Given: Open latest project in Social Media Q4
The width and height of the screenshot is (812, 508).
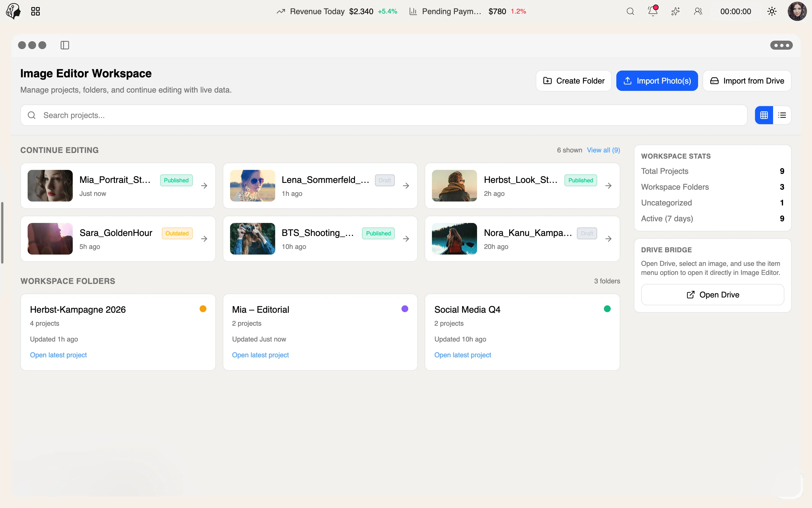Looking at the screenshot, I should click(463, 355).
